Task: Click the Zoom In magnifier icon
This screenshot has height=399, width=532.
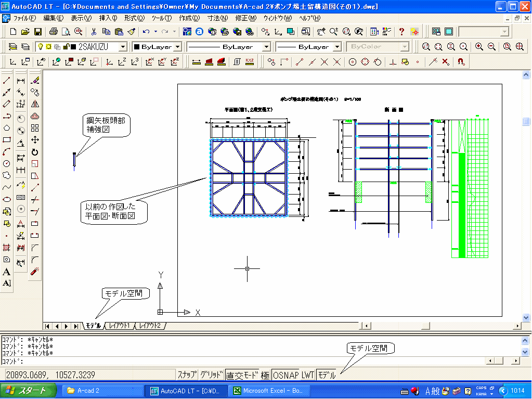Action: [479, 46]
